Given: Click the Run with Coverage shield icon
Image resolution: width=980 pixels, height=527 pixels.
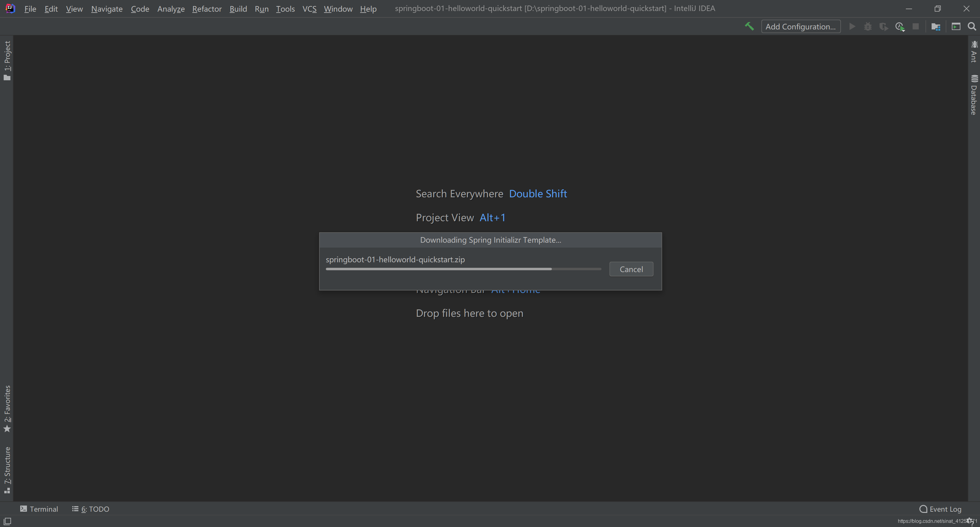Looking at the screenshot, I should [883, 27].
